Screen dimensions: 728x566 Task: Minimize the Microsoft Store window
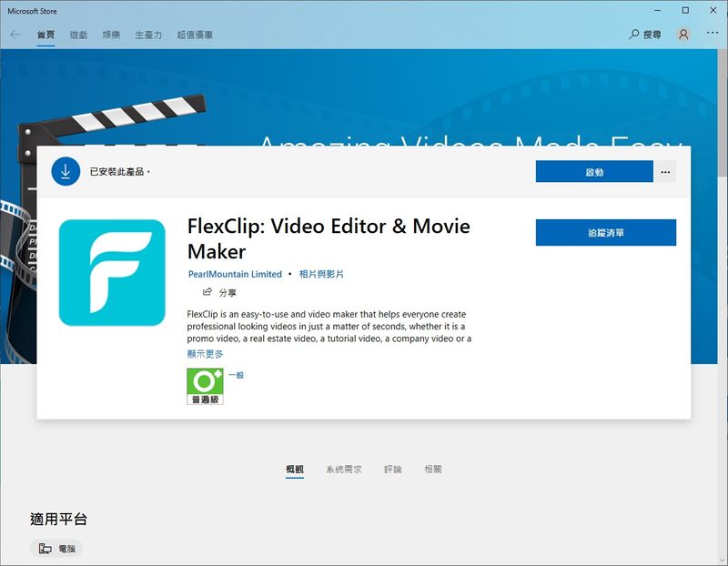click(x=657, y=10)
